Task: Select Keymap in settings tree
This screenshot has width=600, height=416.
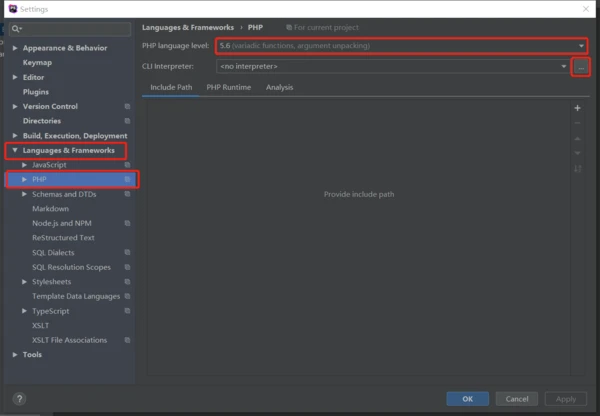Action: (37, 62)
